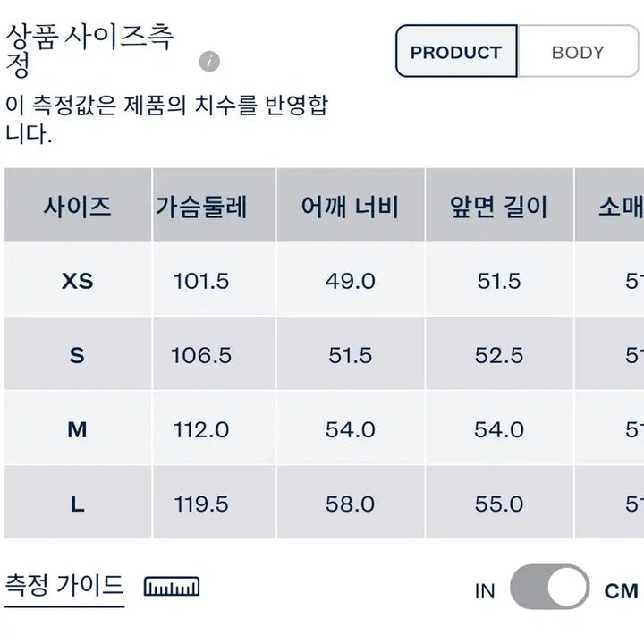Viewport: 644px width, 644px height.
Task: Click the ruler icon next to 측정 가이드
Action: point(172,587)
